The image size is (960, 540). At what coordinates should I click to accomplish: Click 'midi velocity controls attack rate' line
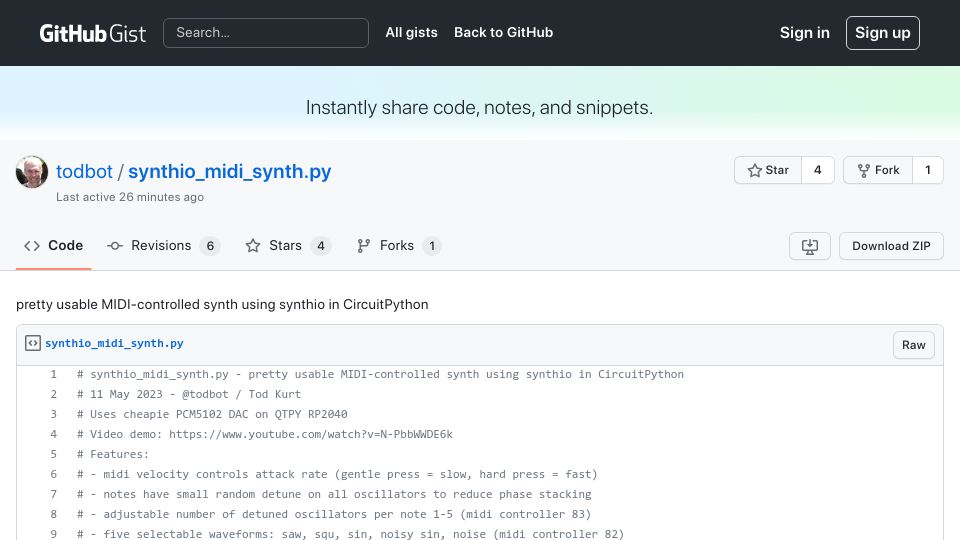tap(337, 474)
